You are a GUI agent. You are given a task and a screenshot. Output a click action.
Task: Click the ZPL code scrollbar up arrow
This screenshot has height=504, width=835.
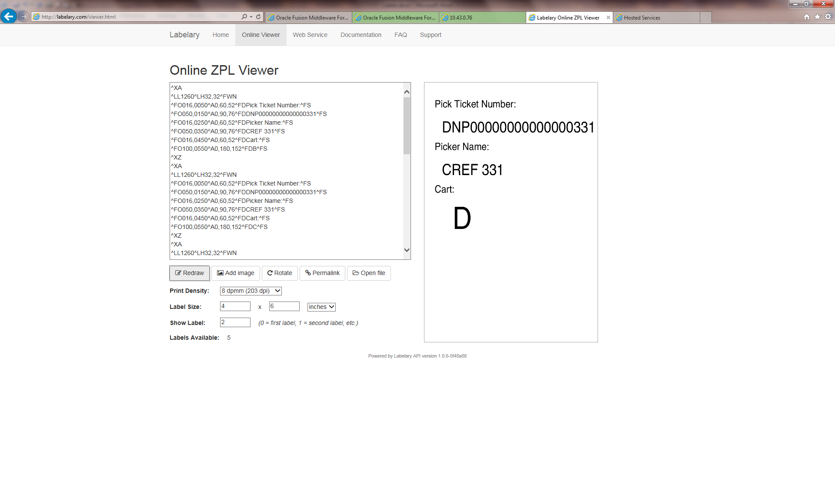point(407,92)
